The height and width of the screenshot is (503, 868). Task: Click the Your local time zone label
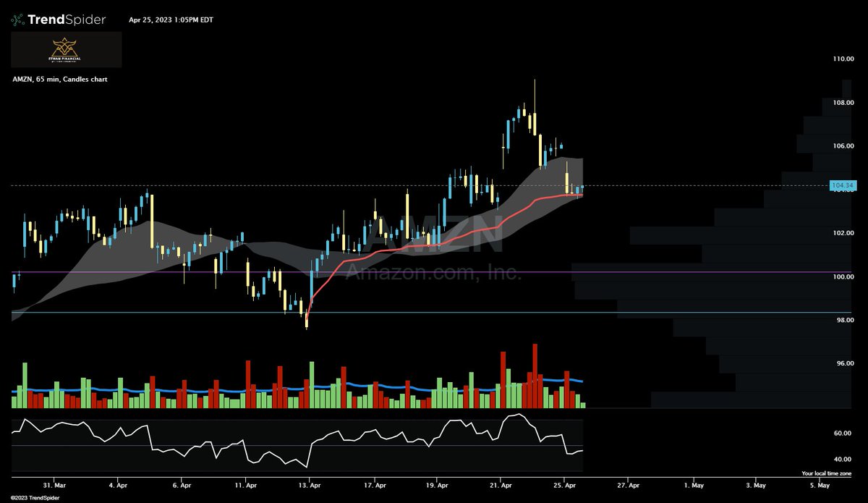point(827,473)
